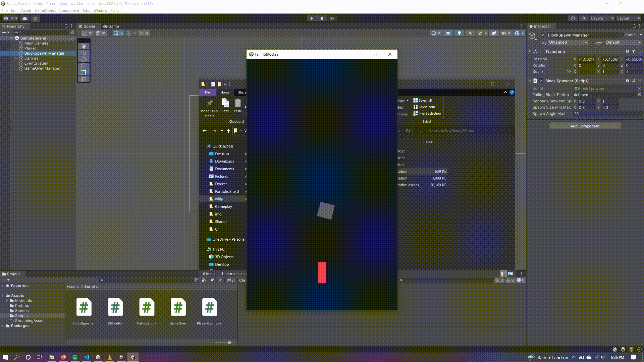Toggle scene audio mute icon
This screenshot has height=362, width=644.
[x=470, y=33]
